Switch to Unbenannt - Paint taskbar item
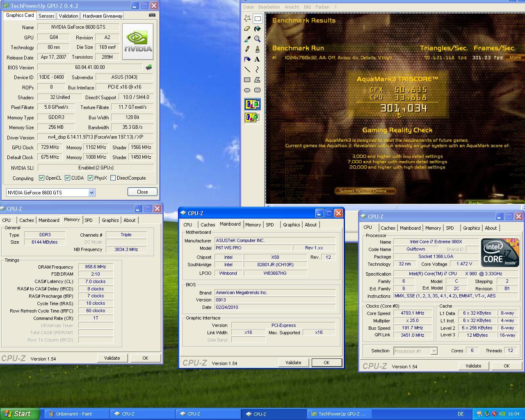This screenshot has height=420, width=525. coord(77,414)
